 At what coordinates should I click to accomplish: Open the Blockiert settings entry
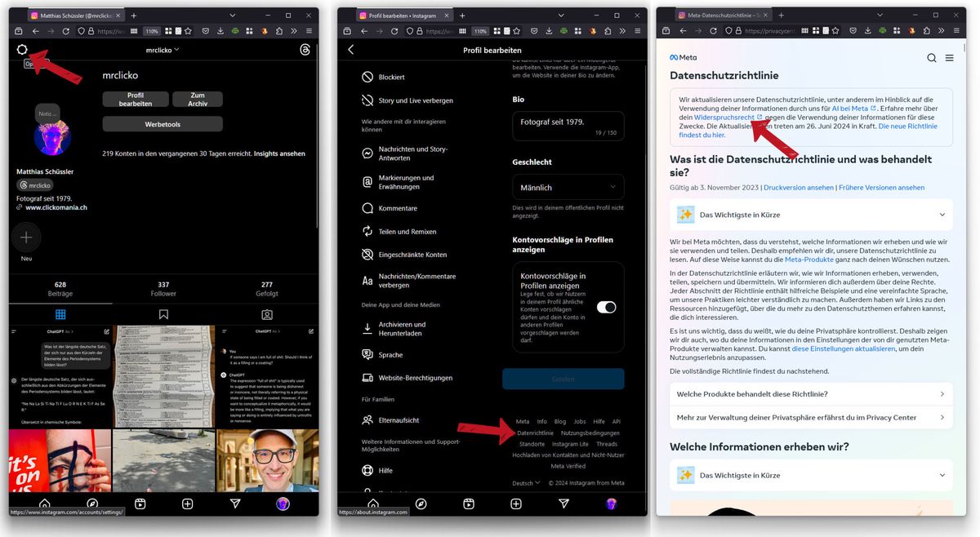(391, 78)
